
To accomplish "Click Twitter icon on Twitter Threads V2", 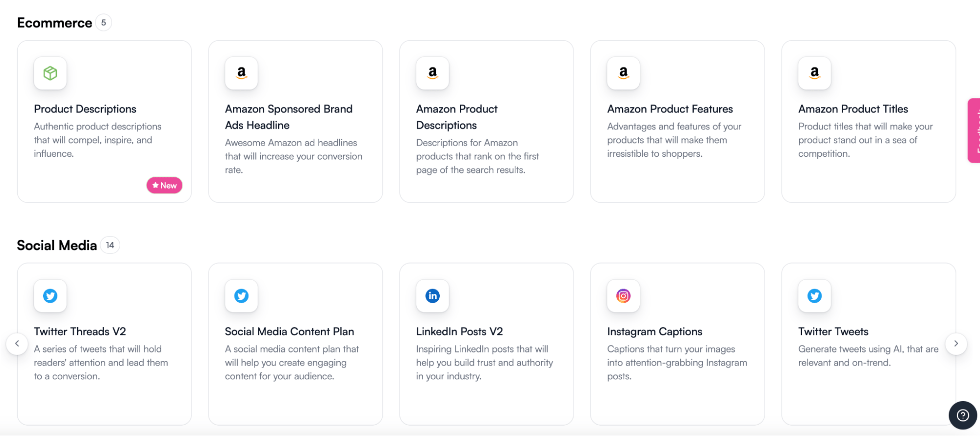I will (x=50, y=296).
